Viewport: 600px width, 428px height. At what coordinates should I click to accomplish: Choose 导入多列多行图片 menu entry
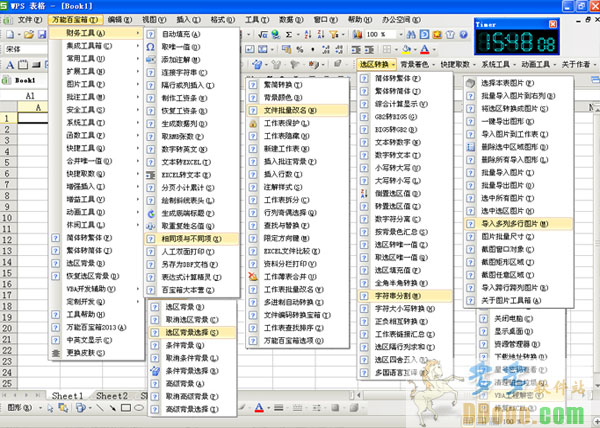tap(518, 224)
